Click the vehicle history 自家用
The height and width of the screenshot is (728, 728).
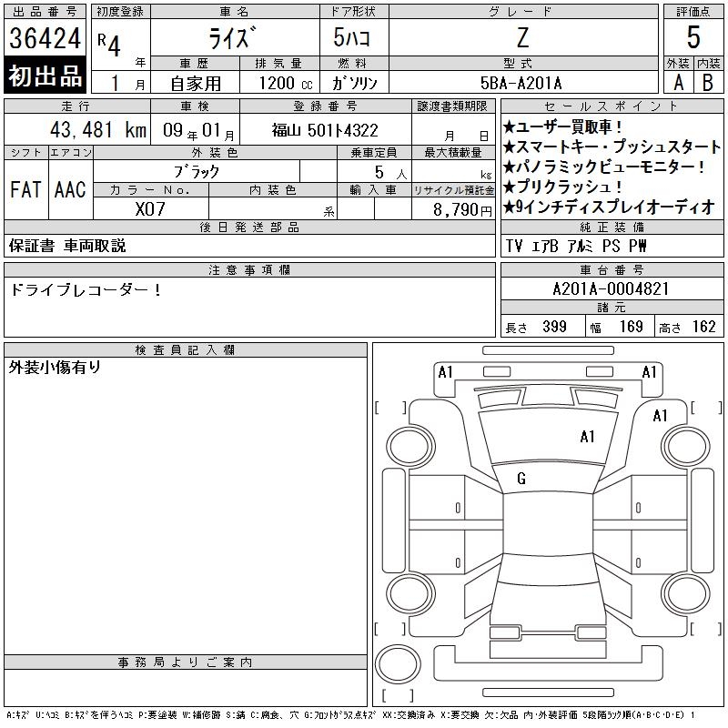pyautogui.click(x=196, y=84)
